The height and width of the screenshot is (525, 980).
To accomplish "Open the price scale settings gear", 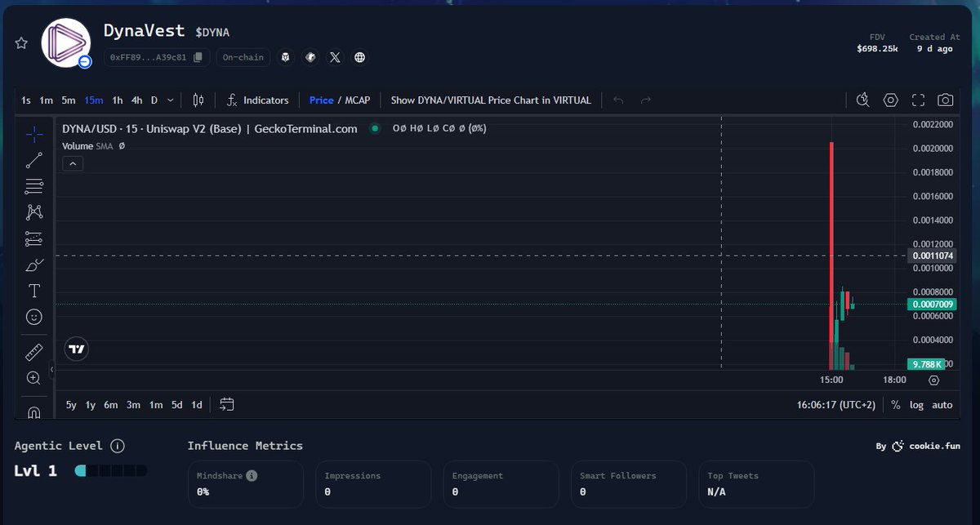I will click(x=934, y=380).
